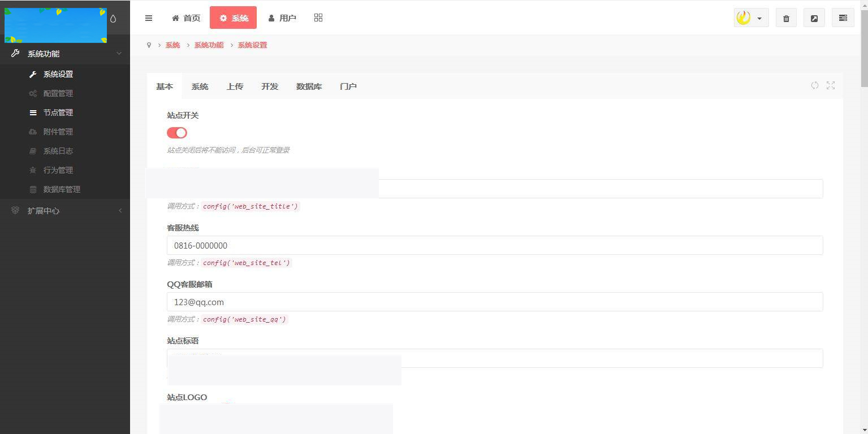Open 数据库管理 in the sidebar
Screen dimensions: 868x434
click(x=62, y=189)
